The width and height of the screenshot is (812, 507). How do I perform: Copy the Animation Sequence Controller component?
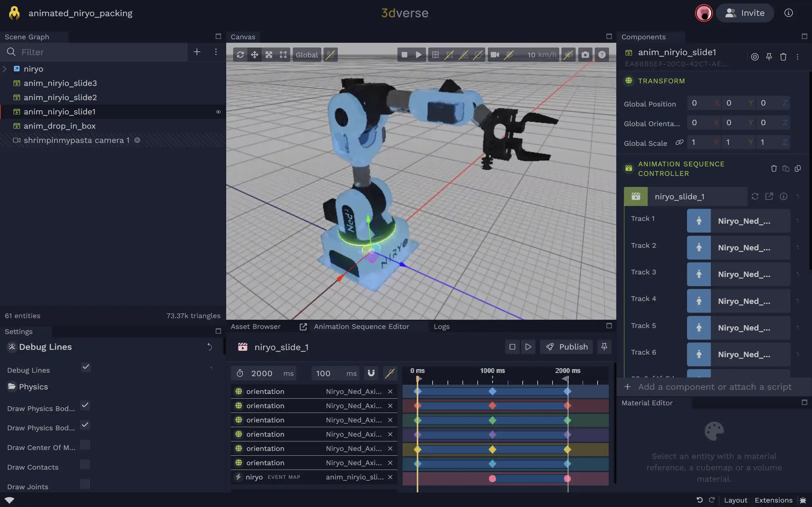tap(798, 168)
